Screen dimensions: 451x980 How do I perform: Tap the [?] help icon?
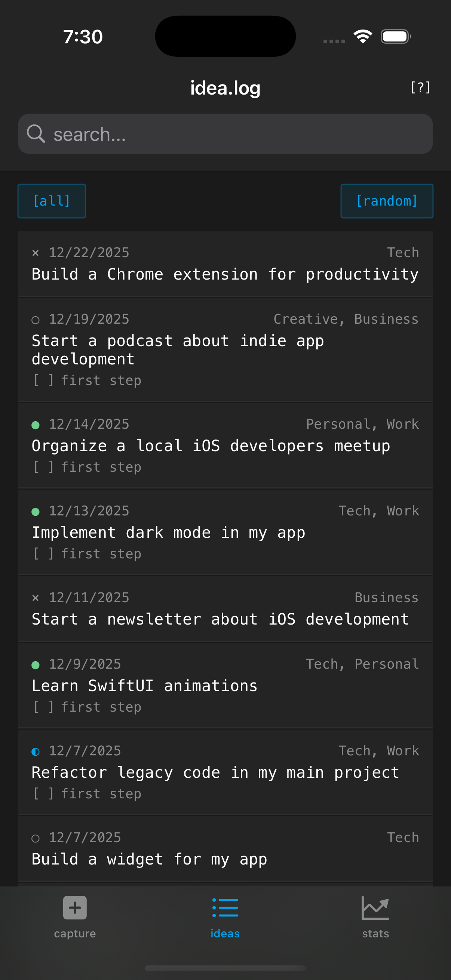tap(421, 87)
